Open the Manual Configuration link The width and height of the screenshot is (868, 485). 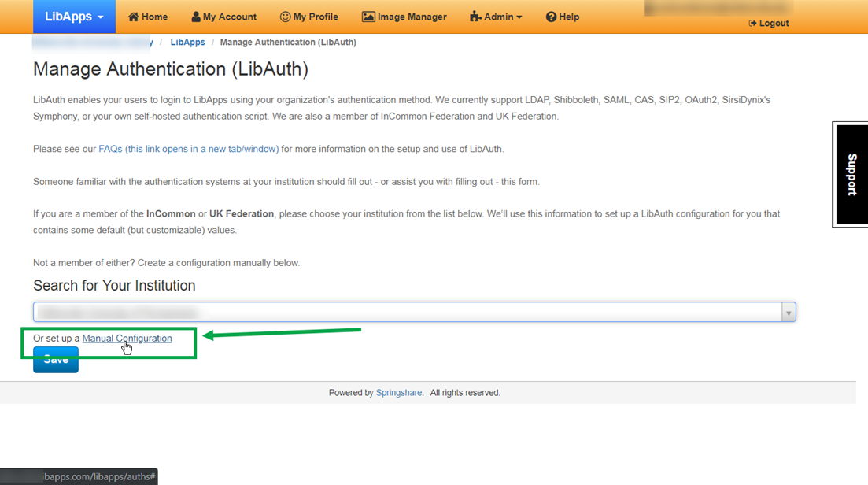[x=127, y=338]
